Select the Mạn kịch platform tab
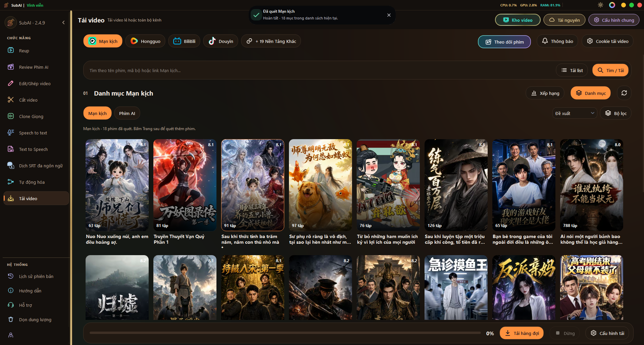This screenshot has width=644, height=345. coord(103,41)
